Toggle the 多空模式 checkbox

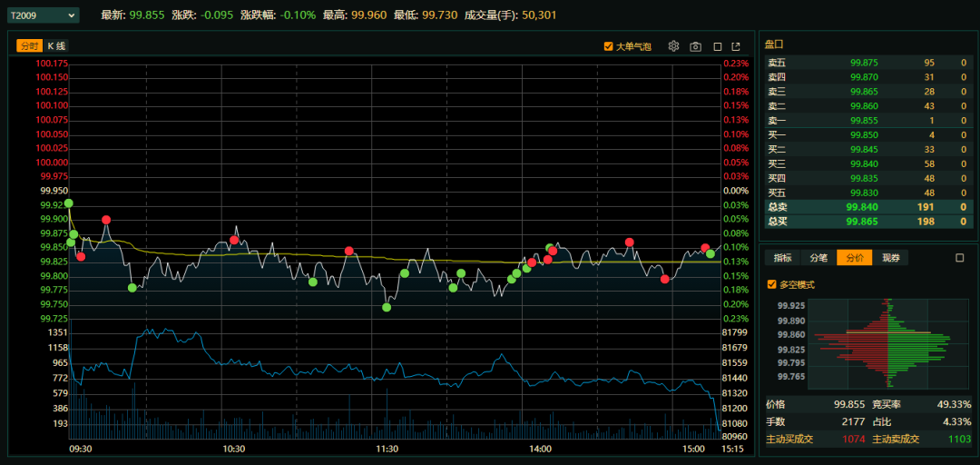[x=772, y=284]
